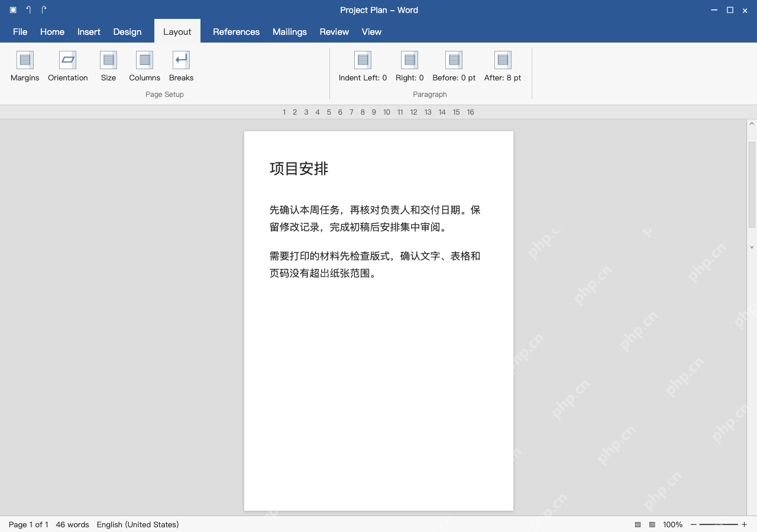The width and height of the screenshot is (757, 532).
Task: Click the Before spacing icon
Action: tap(454, 60)
